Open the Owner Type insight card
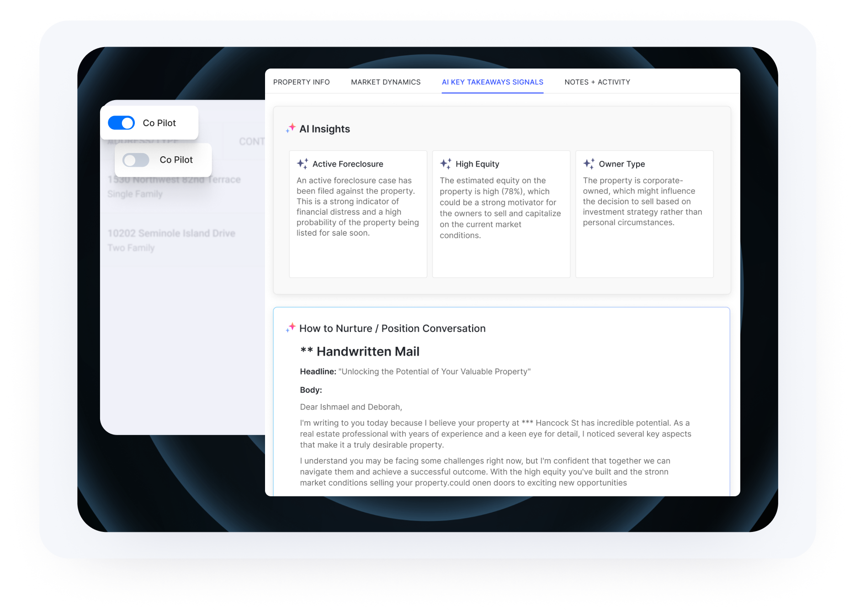Viewport: 855px width, 616px height. (x=644, y=214)
